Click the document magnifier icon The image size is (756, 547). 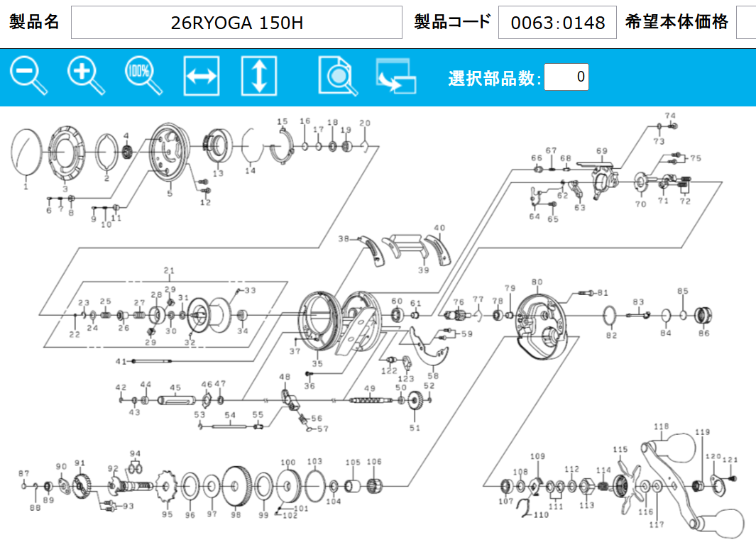pos(338,76)
